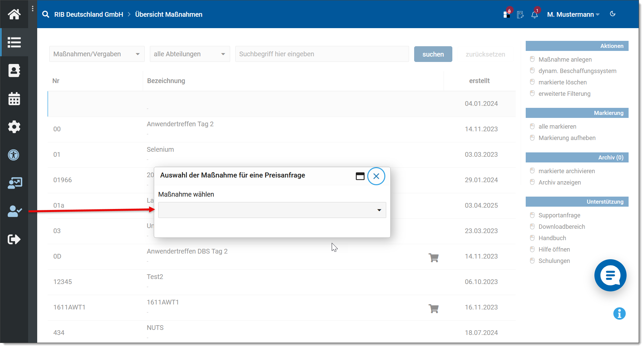Select alle markieren in Markierung panel
This screenshot has height=348, width=644.
(x=557, y=127)
